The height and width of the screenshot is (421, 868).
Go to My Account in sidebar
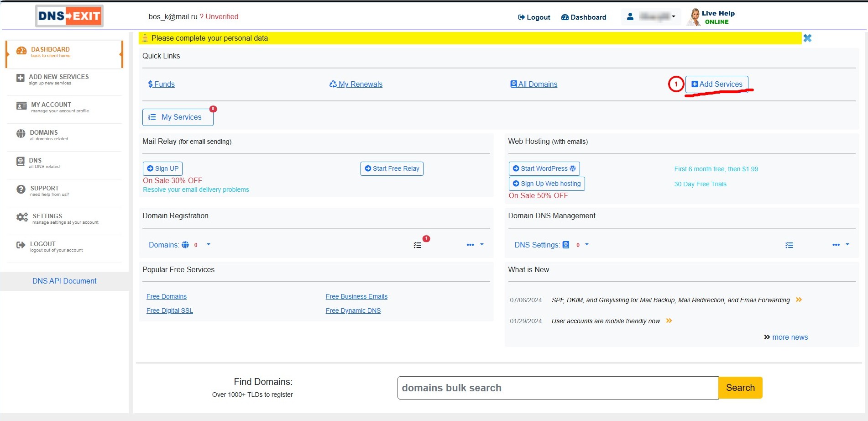[x=51, y=107]
